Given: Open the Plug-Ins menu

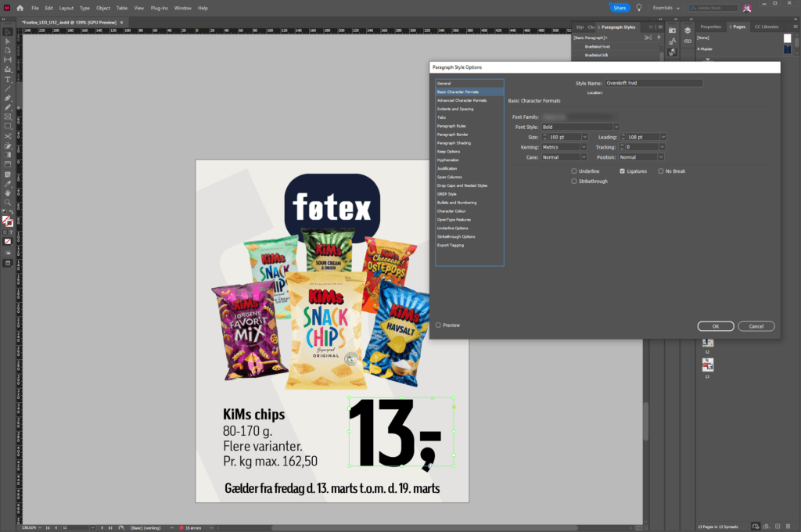Looking at the screenshot, I should point(159,8).
